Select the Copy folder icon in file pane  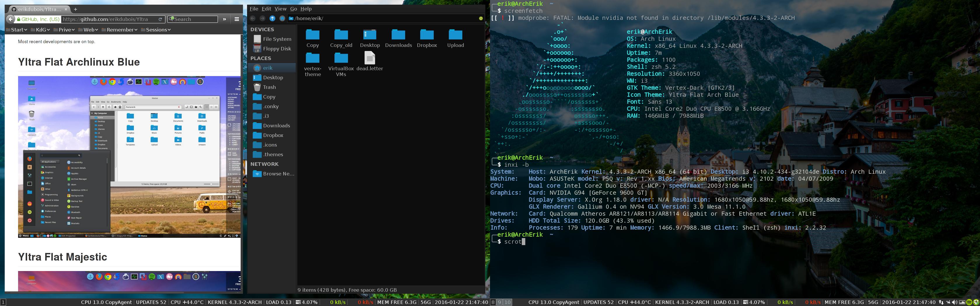point(313,35)
